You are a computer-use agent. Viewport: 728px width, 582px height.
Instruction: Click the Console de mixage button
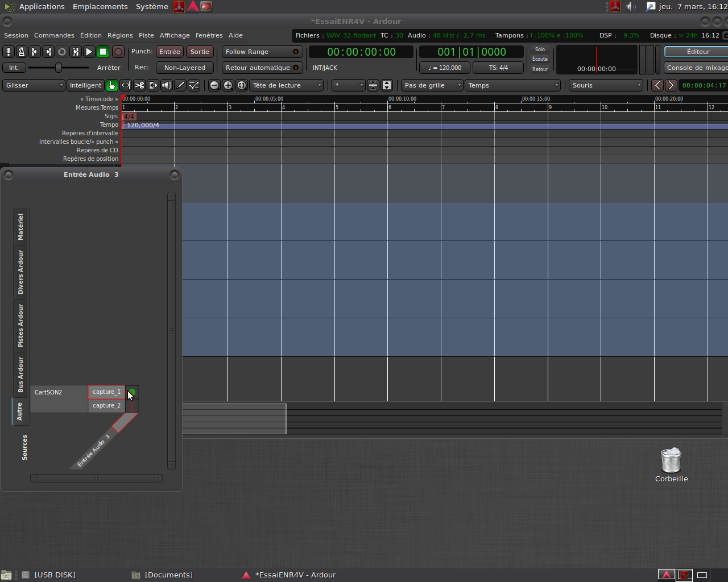click(697, 68)
